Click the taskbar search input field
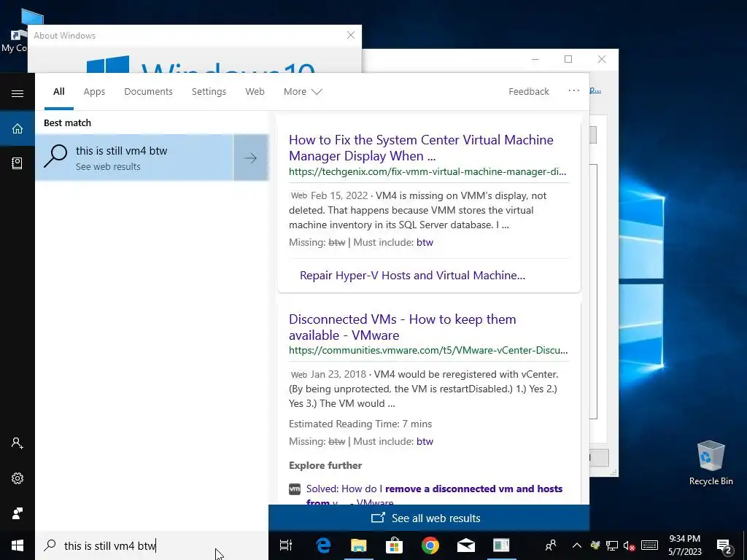Viewport: 747px width, 560px height. tap(152, 545)
